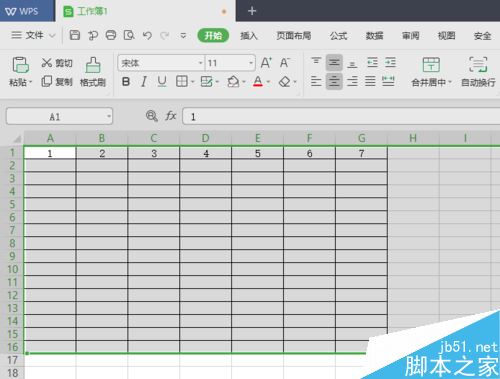
Task: Open a new tab with plus button
Action: coord(252,11)
